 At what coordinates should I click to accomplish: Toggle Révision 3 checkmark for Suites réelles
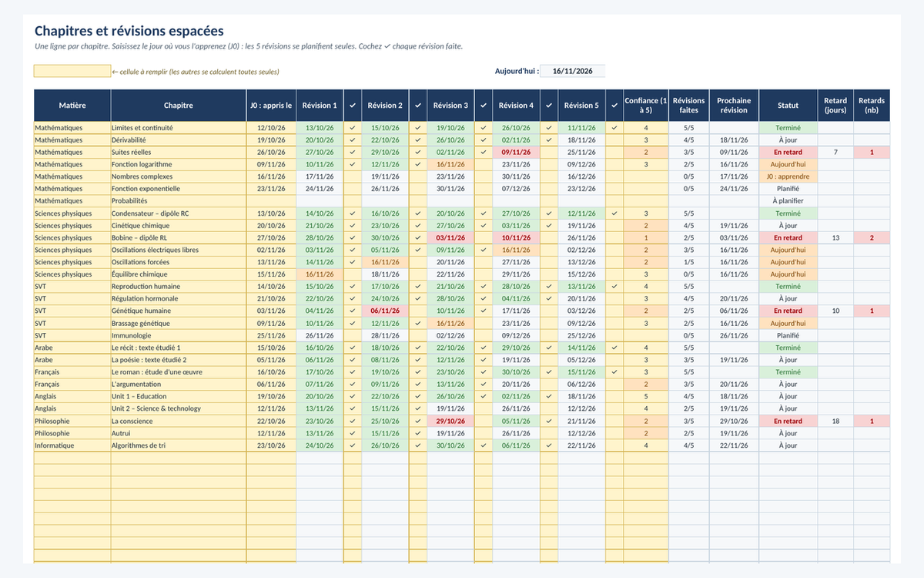pyautogui.click(x=484, y=153)
